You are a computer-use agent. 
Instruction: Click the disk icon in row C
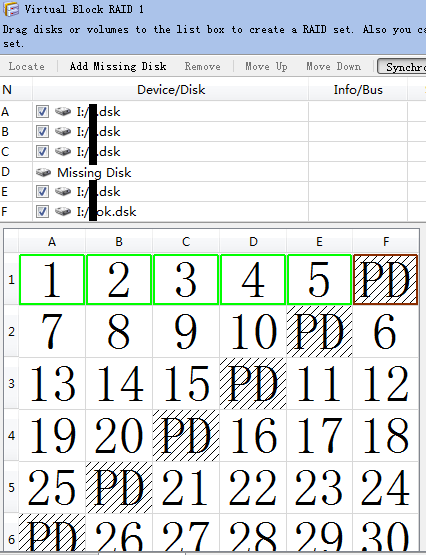pos(63,151)
